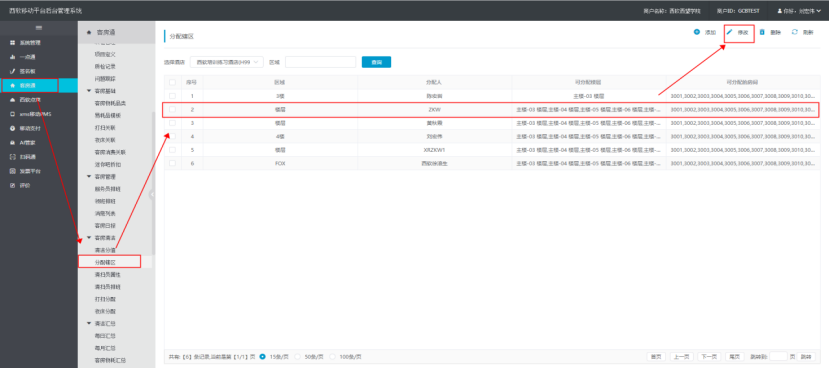Click the 一点通 chart icon
Viewport: 830px width, 368px height.
pos(13,57)
